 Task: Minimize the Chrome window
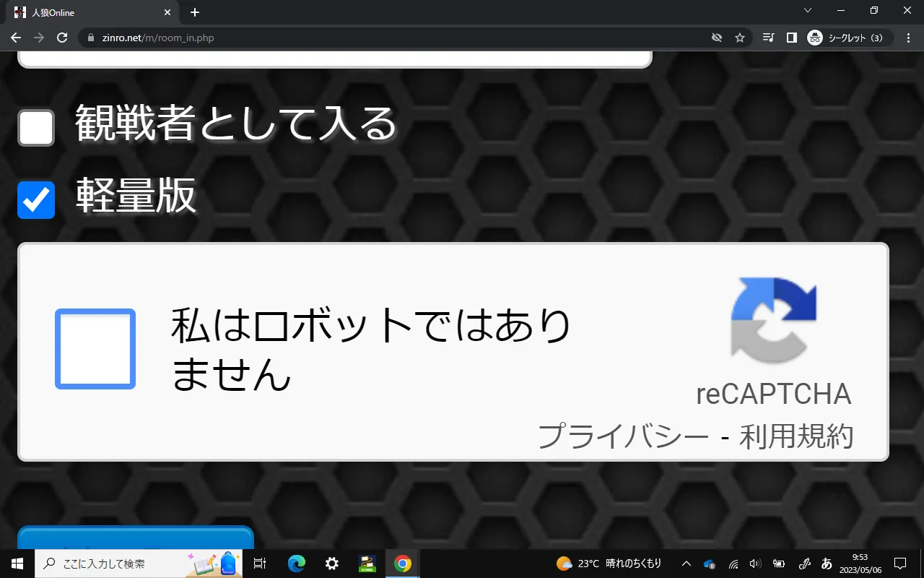pos(841,11)
